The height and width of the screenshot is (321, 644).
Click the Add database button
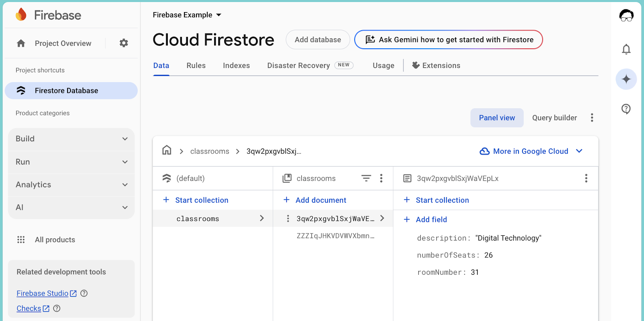click(318, 39)
